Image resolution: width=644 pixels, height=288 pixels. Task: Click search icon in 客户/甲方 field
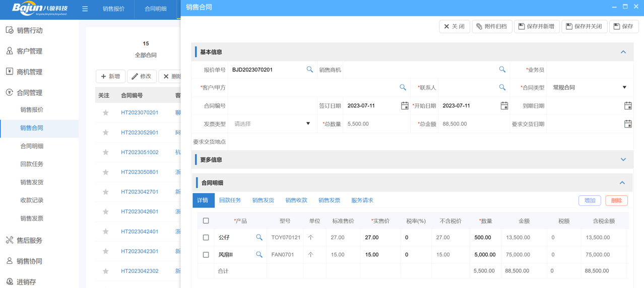pos(403,88)
